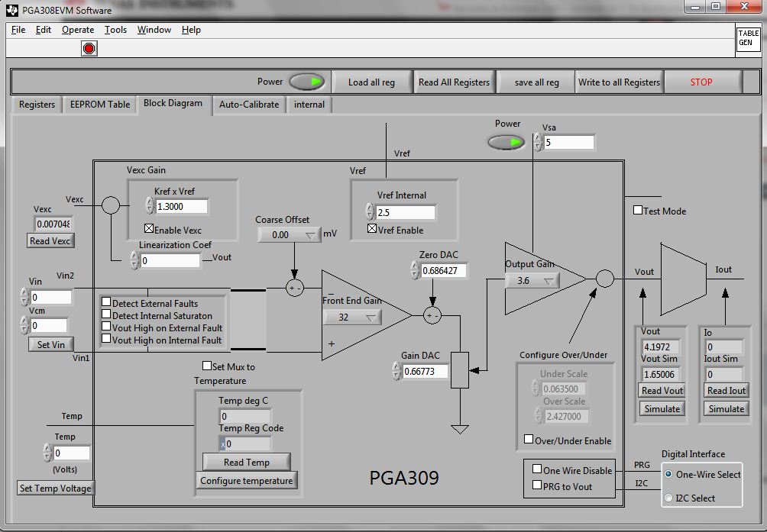
Task: Click the Read All Registers button
Action: [454, 81]
